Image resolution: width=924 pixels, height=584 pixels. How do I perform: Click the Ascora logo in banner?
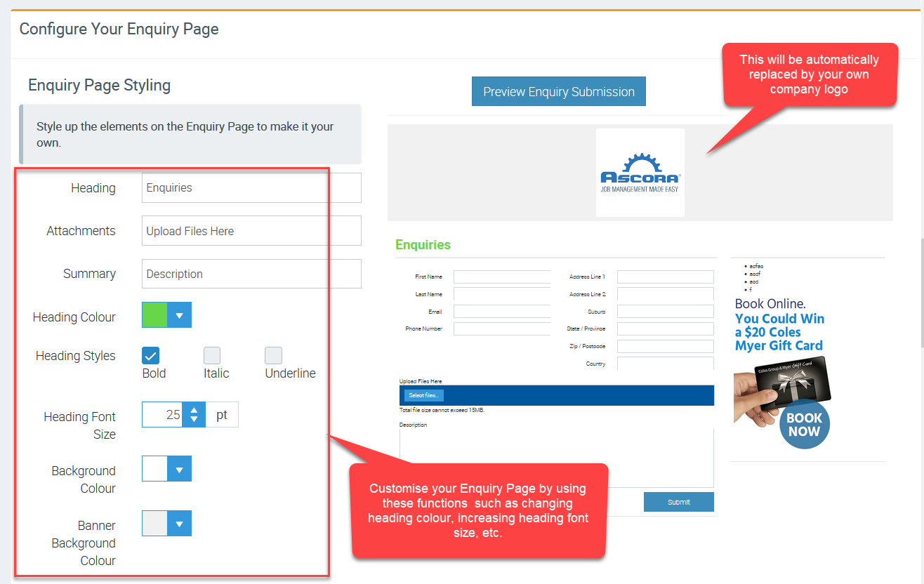pyautogui.click(x=640, y=173)
